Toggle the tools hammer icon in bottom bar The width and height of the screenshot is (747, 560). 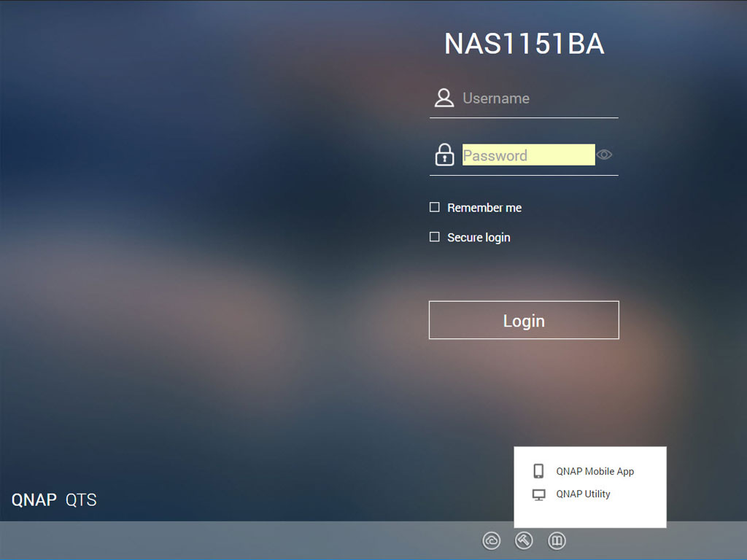pyautogui.click(x=524, y=540)
